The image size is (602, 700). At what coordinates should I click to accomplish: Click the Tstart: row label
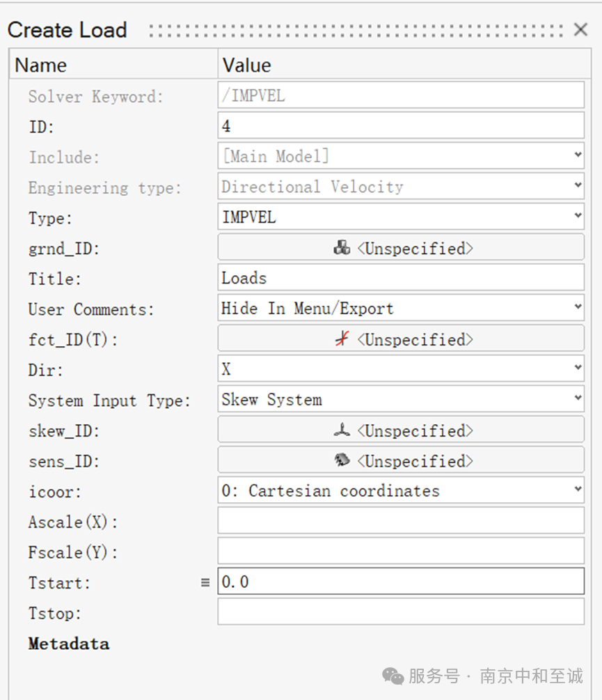pyautogui.click(x=59, y=583)
